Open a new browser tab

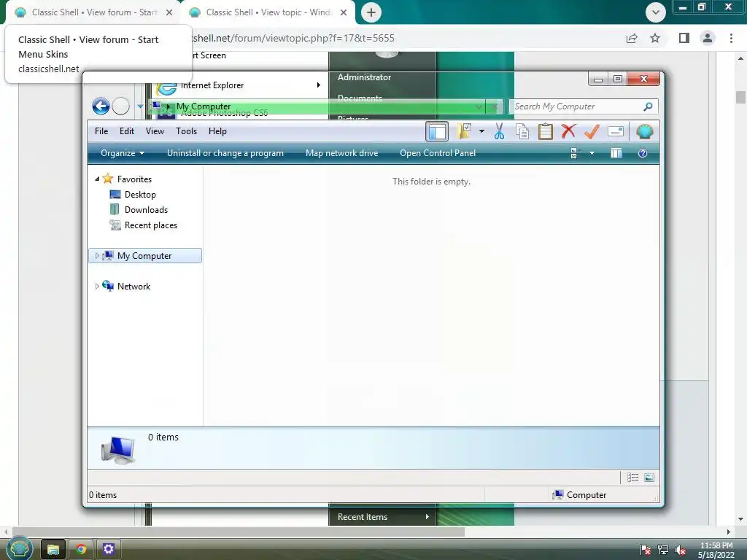371,12
